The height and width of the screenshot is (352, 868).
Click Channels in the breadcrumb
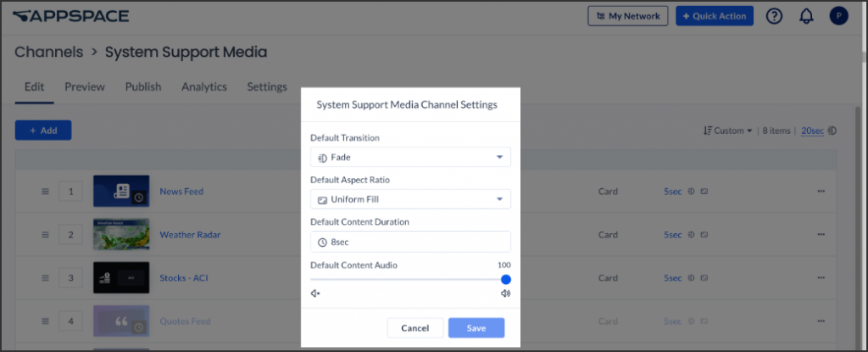coord(48,52)
